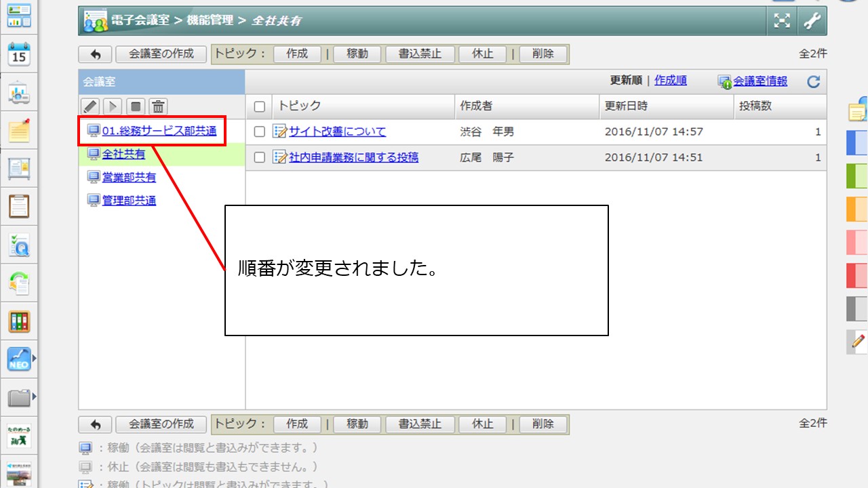Click the back arrow button in the bottom toolbar

pyautogui.click(x=96, y=424)
